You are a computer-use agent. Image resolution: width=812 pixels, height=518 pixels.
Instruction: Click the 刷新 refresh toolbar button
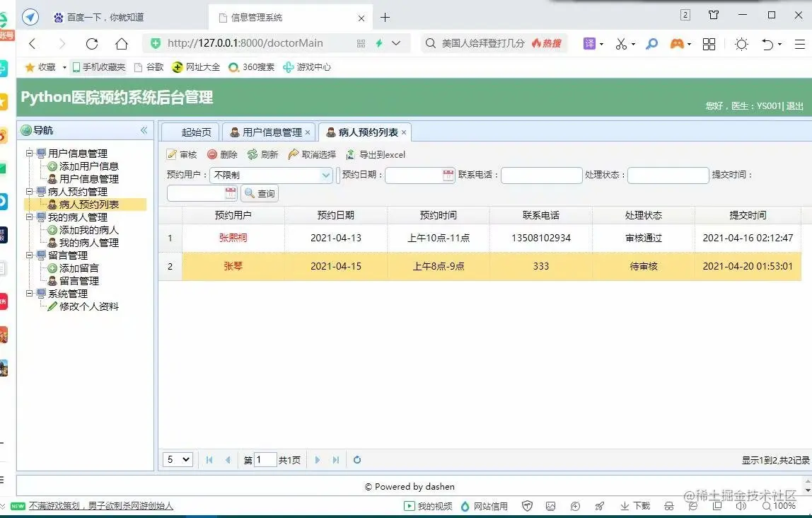(263, 154)
